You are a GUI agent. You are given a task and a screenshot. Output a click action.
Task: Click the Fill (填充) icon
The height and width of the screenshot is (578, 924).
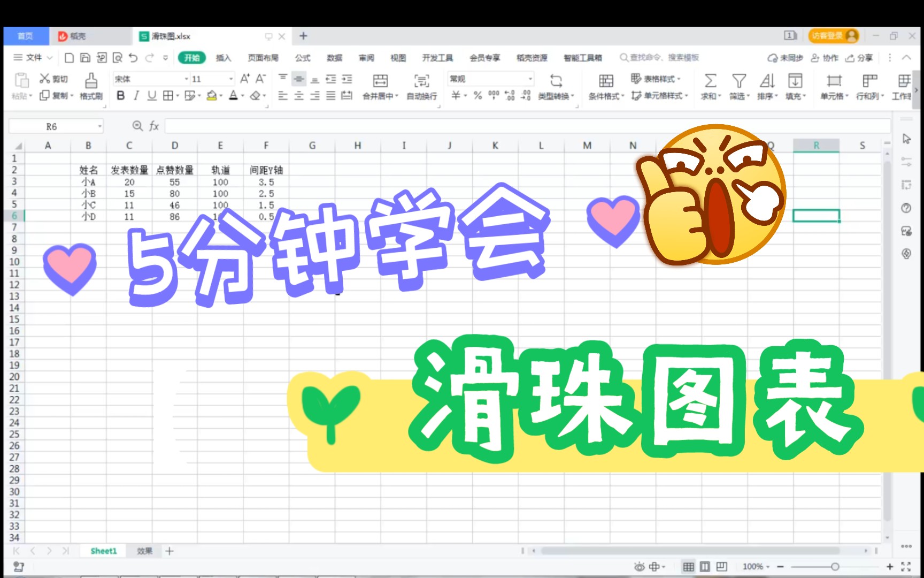pyautogui.click(x=795, y=81)
